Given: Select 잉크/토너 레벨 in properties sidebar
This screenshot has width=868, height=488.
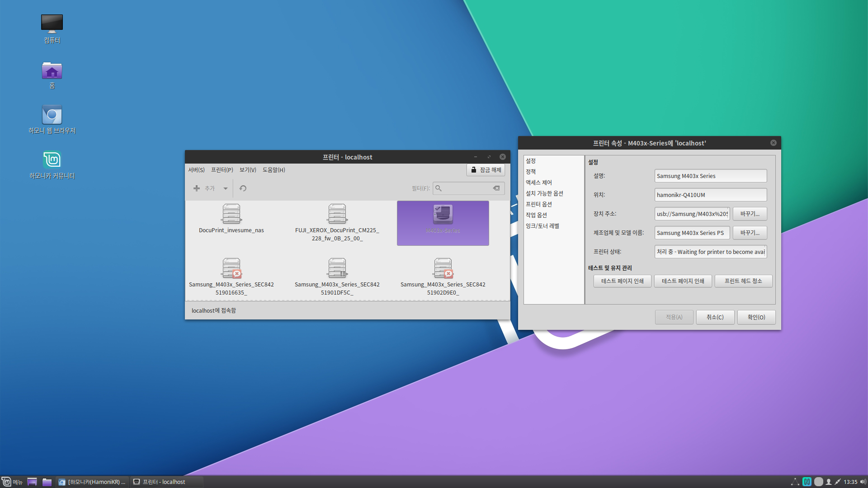Looking at the screenshot, I should coord(542,226).
